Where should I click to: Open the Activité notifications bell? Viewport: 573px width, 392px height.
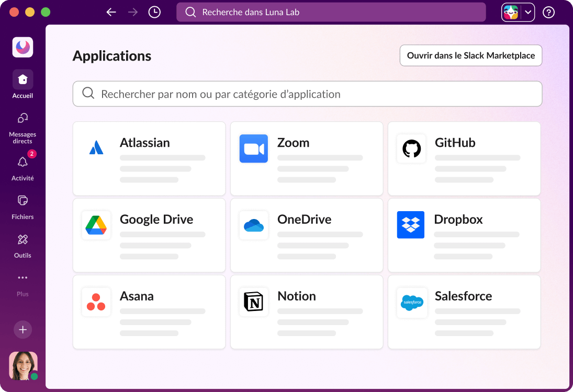(x=23, y=162)
